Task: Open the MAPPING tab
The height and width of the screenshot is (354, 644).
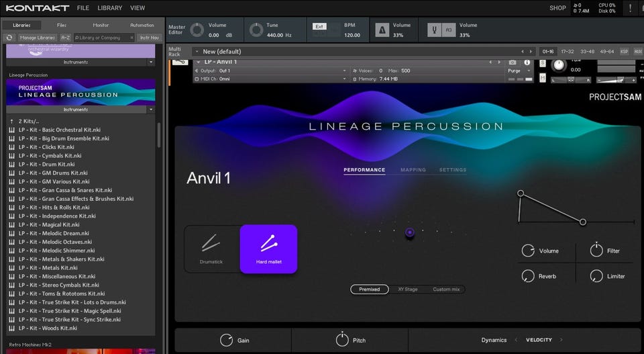Action: [413, 170]
